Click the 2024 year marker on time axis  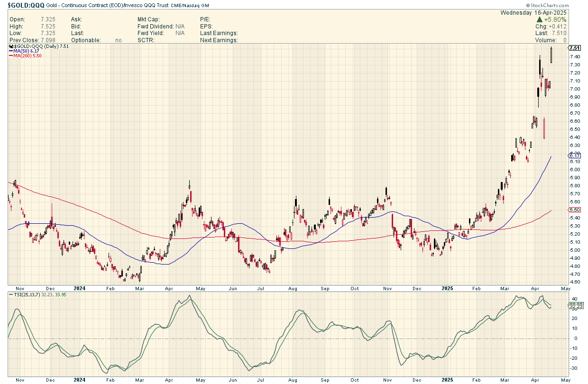click(x=81, y=288)
